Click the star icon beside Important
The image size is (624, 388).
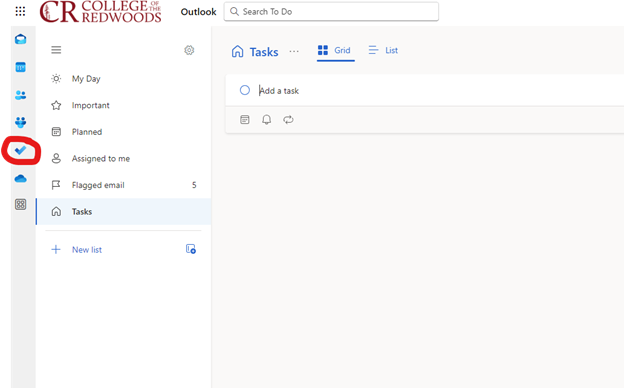(x=56, y=105)
